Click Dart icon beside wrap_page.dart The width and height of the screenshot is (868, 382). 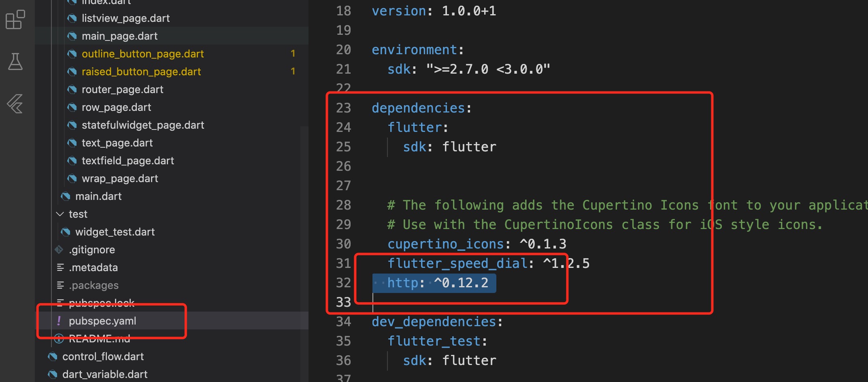(x=72, y=178)
